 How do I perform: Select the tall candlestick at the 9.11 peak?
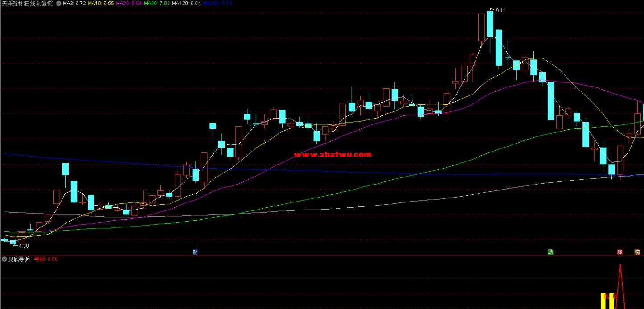coord(490,25)
